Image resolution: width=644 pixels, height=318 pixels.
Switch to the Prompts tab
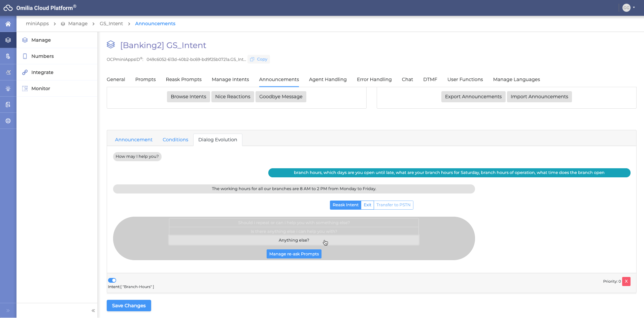145,79
